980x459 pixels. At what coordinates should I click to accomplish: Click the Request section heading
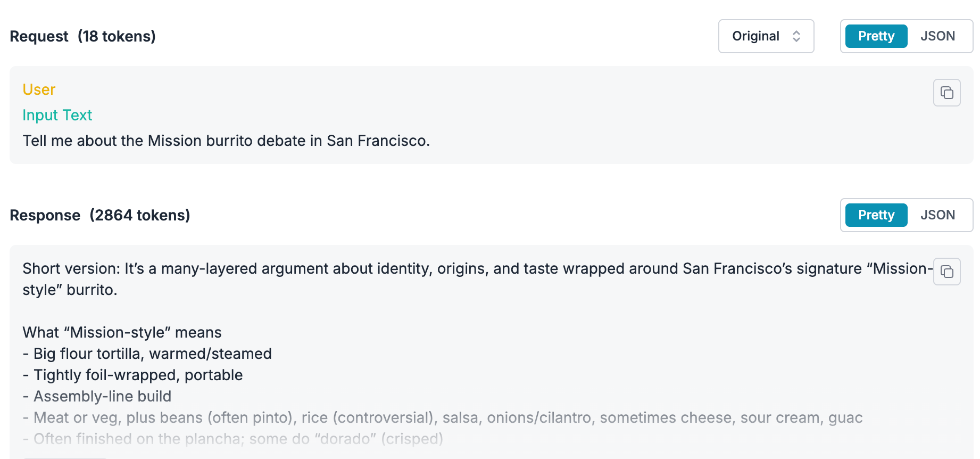tap(39, 36)
